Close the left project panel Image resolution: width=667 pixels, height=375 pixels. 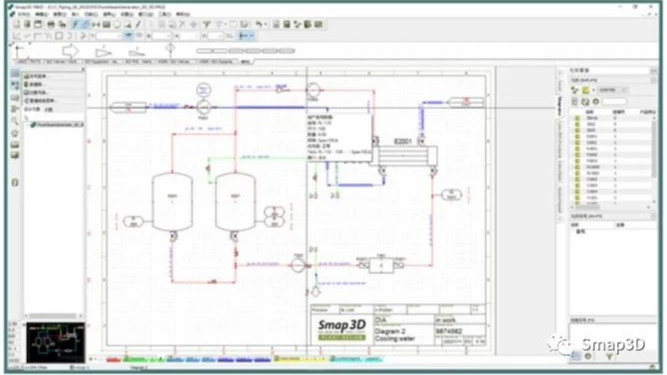tap(83, 70)
